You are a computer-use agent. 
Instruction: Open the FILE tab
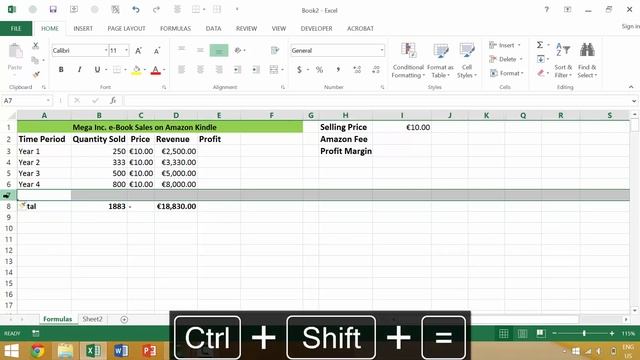click(x=16, y=28)
